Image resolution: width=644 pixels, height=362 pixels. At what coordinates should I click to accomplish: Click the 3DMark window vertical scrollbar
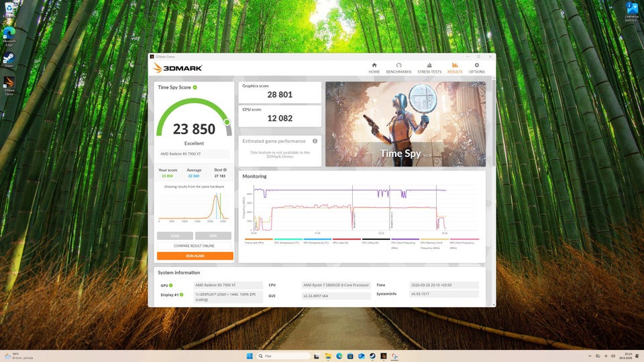click(x=493, y=191)
